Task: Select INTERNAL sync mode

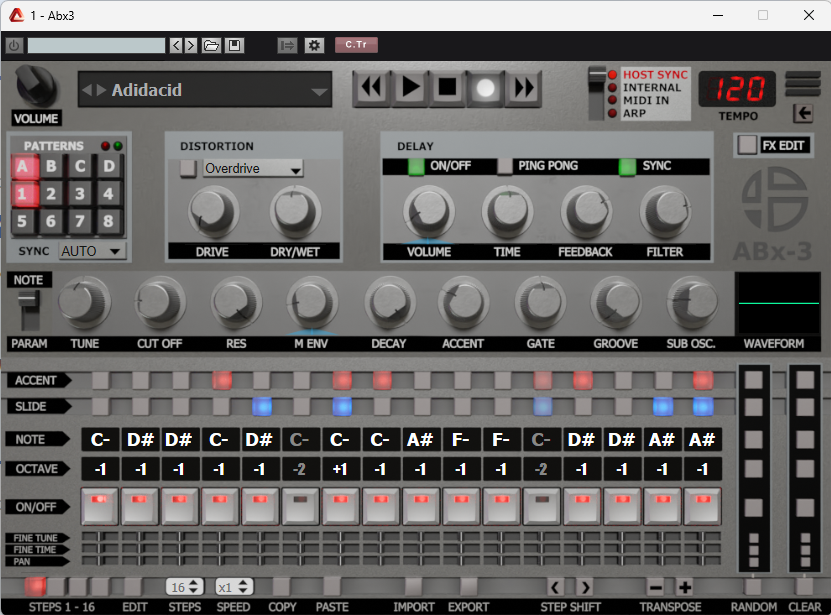Action: click(x=652, y=87)
